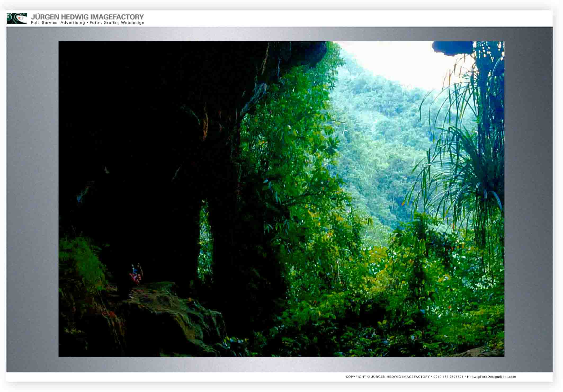
Task: Click the Grafik- word in tagline
Action: (x=111, y=23)
